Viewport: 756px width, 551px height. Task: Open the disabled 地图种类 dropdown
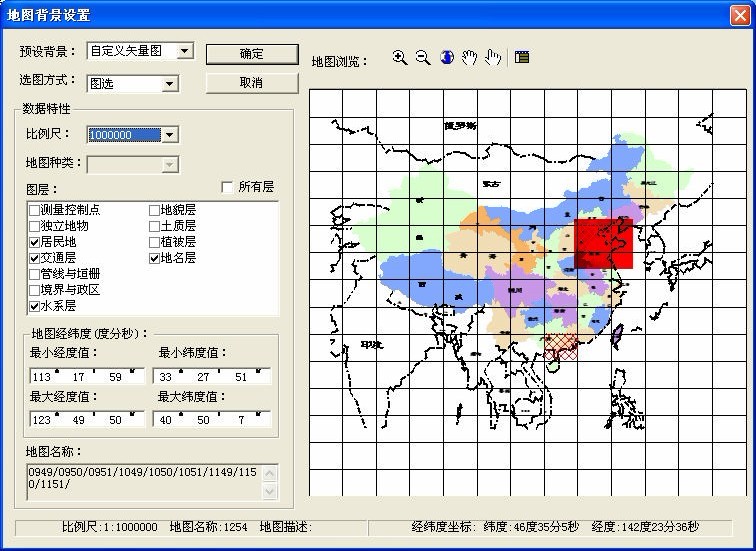click(169, 165)
